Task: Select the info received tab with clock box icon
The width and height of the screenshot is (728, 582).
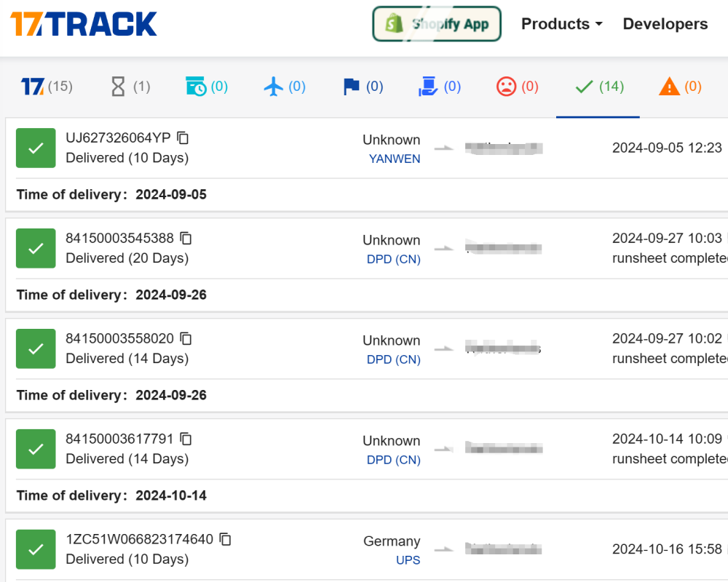Action: (207, 87)
